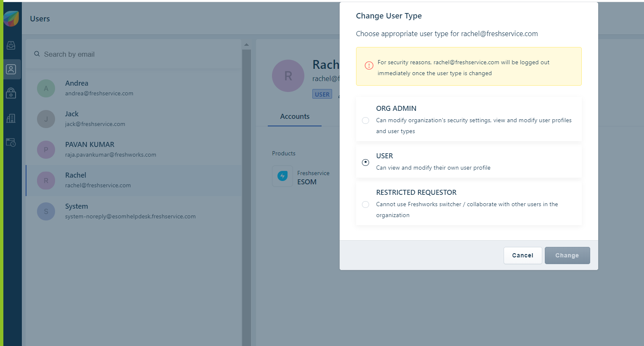Click the Change User Type dialog title

point(389,16)
